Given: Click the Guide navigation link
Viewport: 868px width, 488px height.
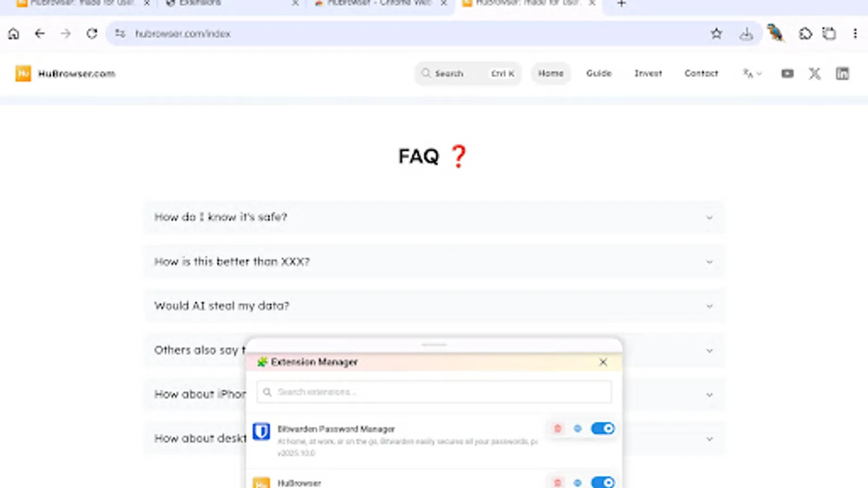Looking at the screenshot, I should point(599,74).
